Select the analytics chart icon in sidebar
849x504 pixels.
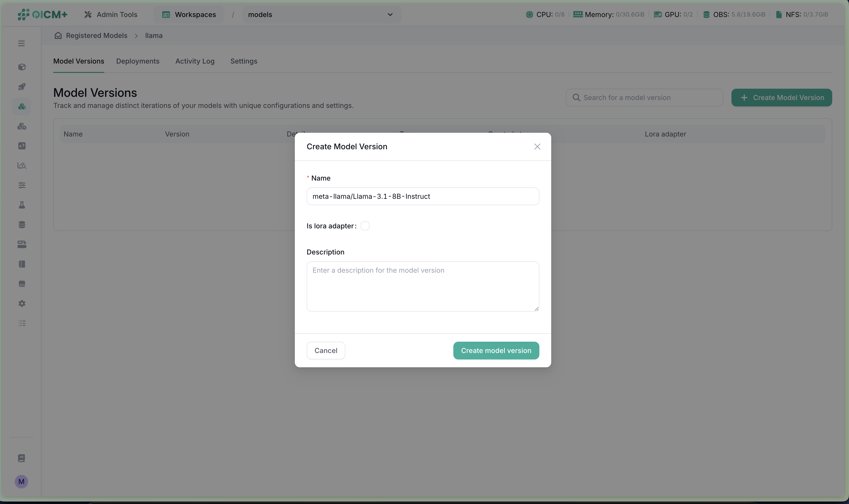click(22, 166)
